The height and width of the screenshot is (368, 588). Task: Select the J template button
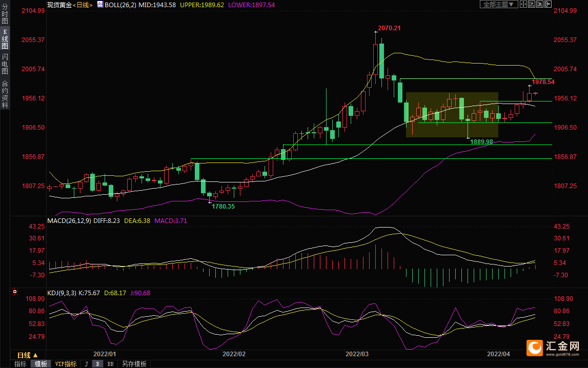pyautogui.click(x=86, y=364)
